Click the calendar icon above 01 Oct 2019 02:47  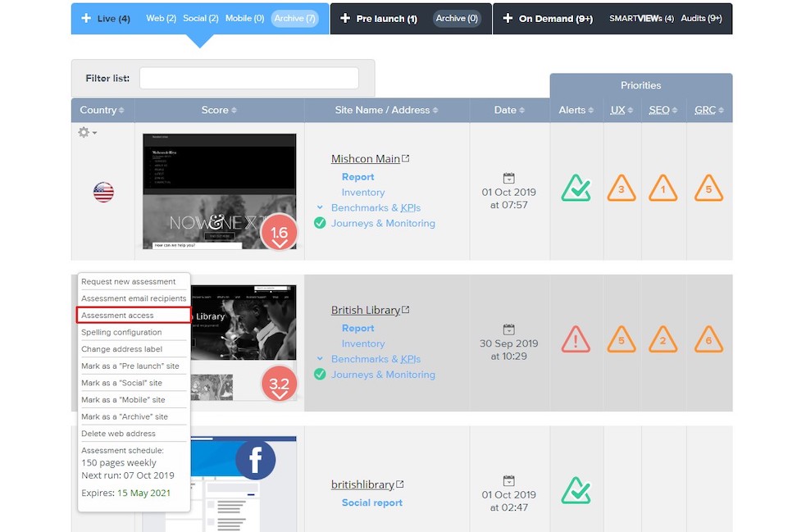point(509,480)
